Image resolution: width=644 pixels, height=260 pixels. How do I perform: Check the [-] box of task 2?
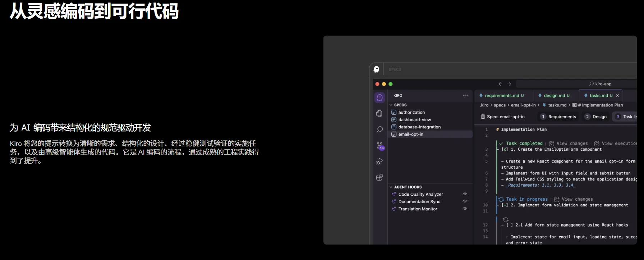[x=505, y=205]
